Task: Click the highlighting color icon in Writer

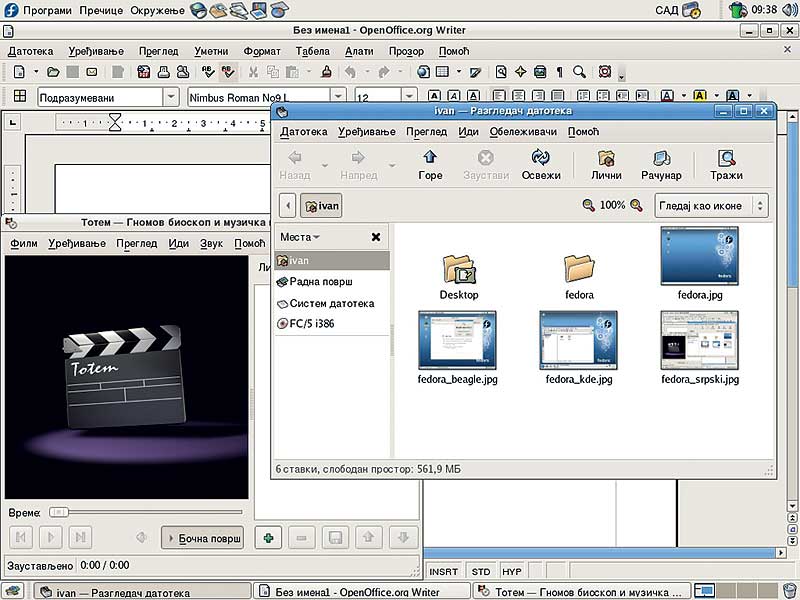Action: coord(700,95)
